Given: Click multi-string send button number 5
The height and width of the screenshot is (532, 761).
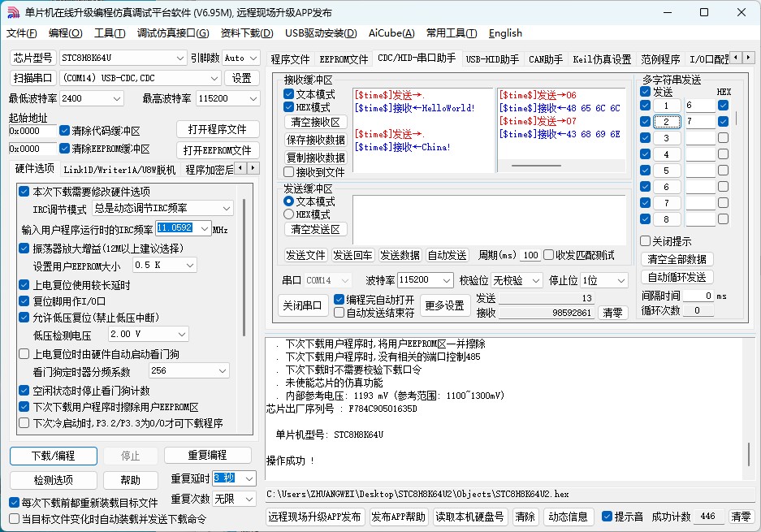Looking at the screenshot, I should click(x=666, y=171).
